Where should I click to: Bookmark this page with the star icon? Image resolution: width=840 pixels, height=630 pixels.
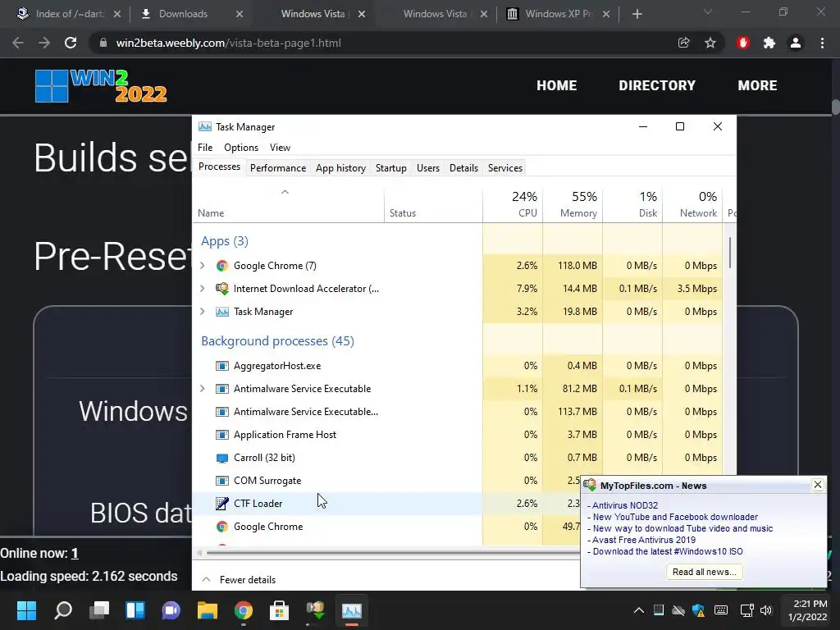pos(710,43)
